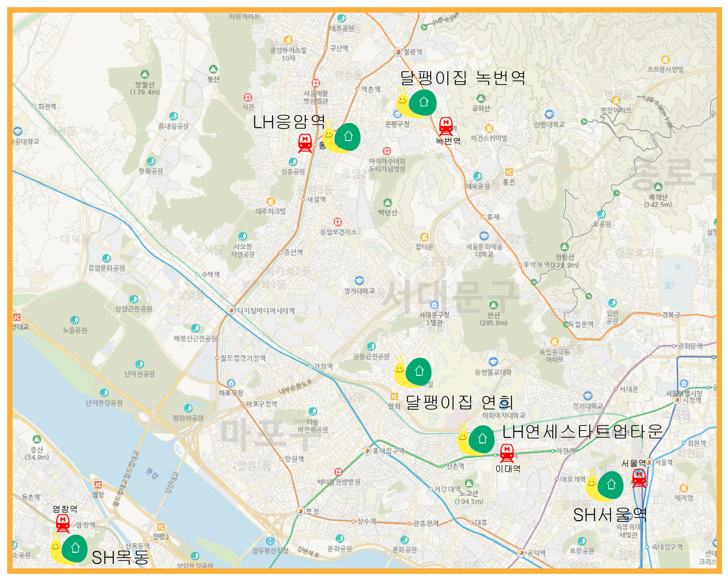The width and height of the screenshot is (728, 580).
Task: Click the red metro icon at 서울역
Action: (x=639, y=479)
